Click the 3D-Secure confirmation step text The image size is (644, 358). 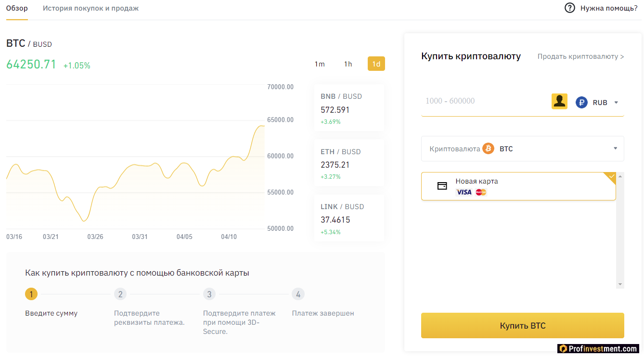(x=239, y=322)
